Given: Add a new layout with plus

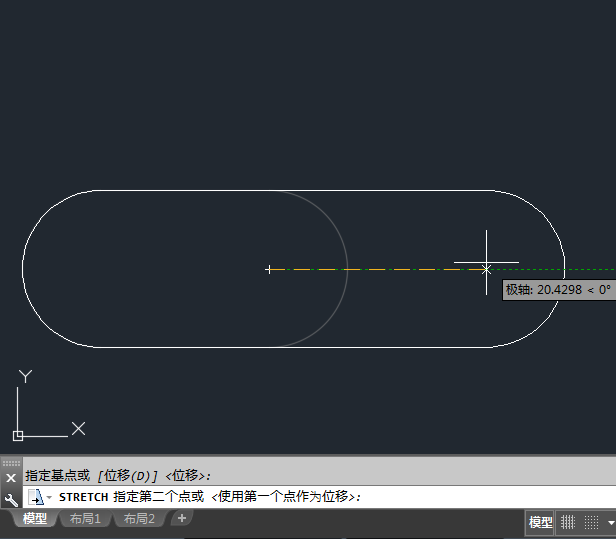Looking at the screenshot, I should tap(182, 518).
